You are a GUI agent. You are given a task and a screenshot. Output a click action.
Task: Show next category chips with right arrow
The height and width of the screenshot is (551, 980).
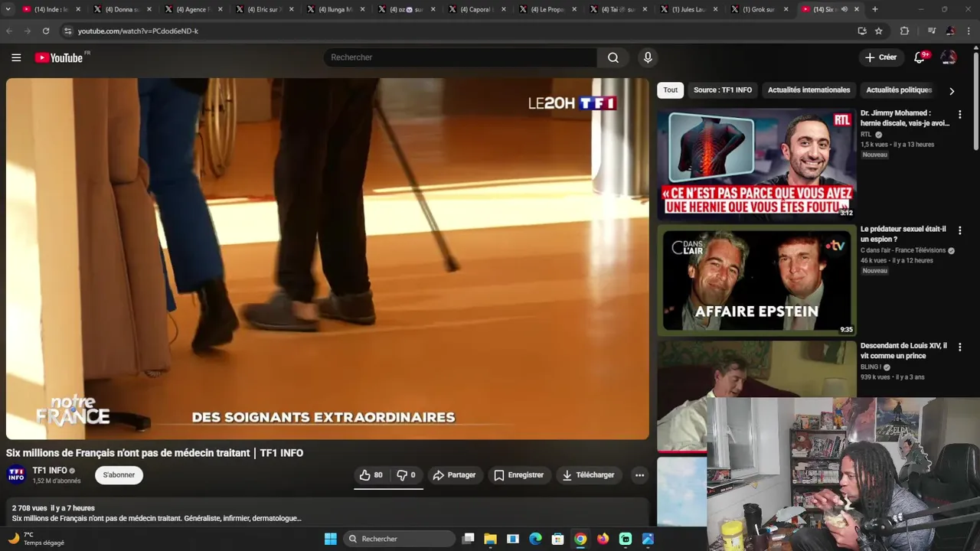tap(952, 90)
